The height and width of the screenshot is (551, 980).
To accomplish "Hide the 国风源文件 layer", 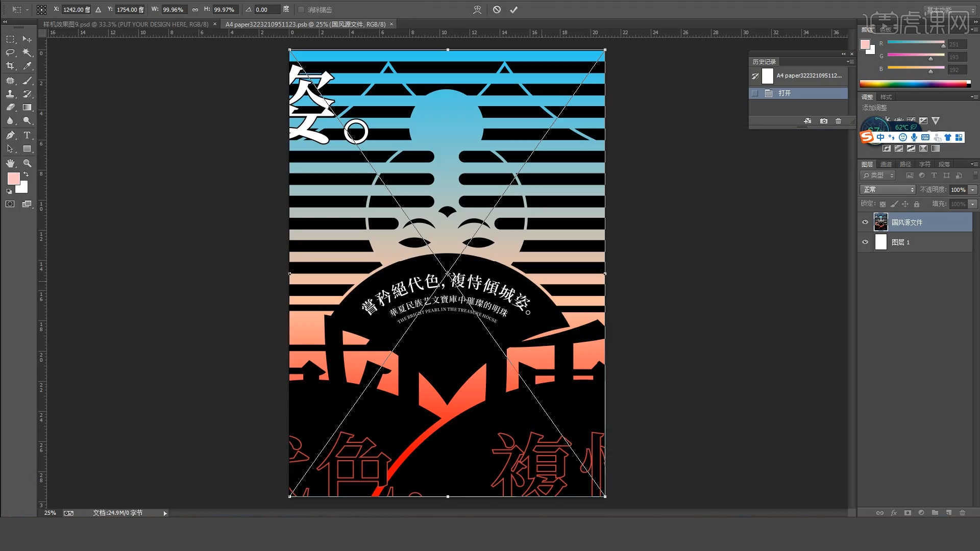I will tap(865, 222).
